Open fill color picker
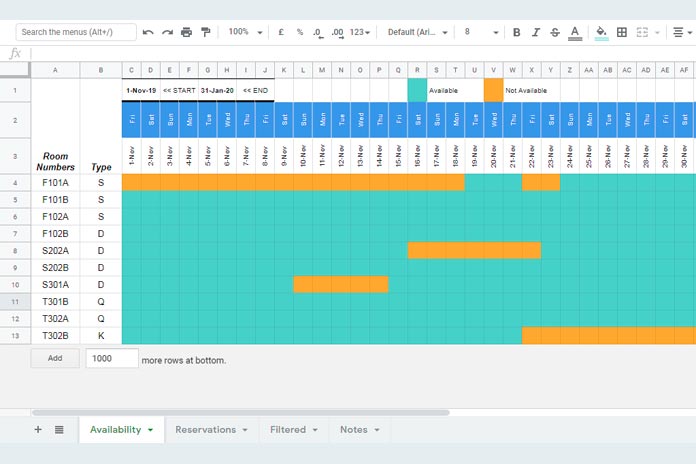 tap(601, 33)
